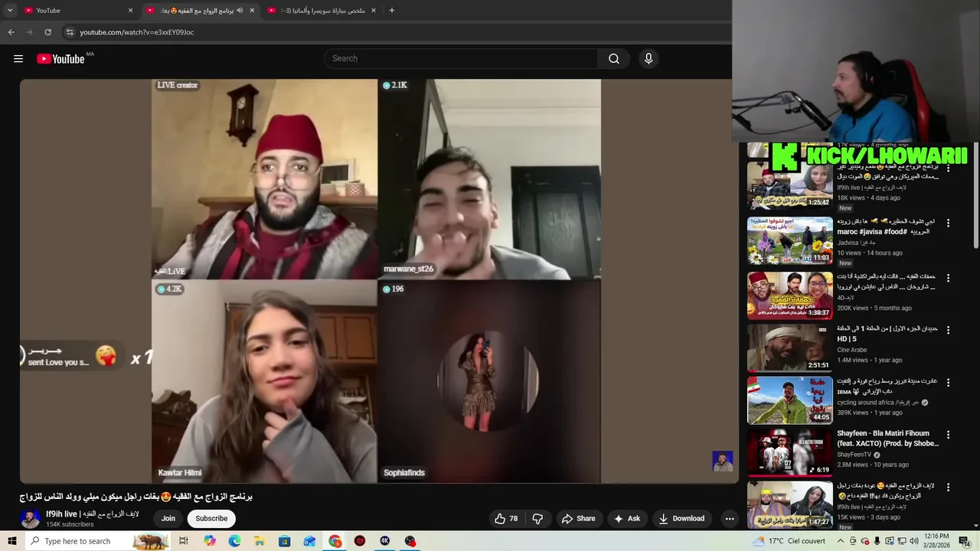The height and width of the screenshot is (551, 980).
Task: Reload the page with the refresh icon
Action: (47, 32)
